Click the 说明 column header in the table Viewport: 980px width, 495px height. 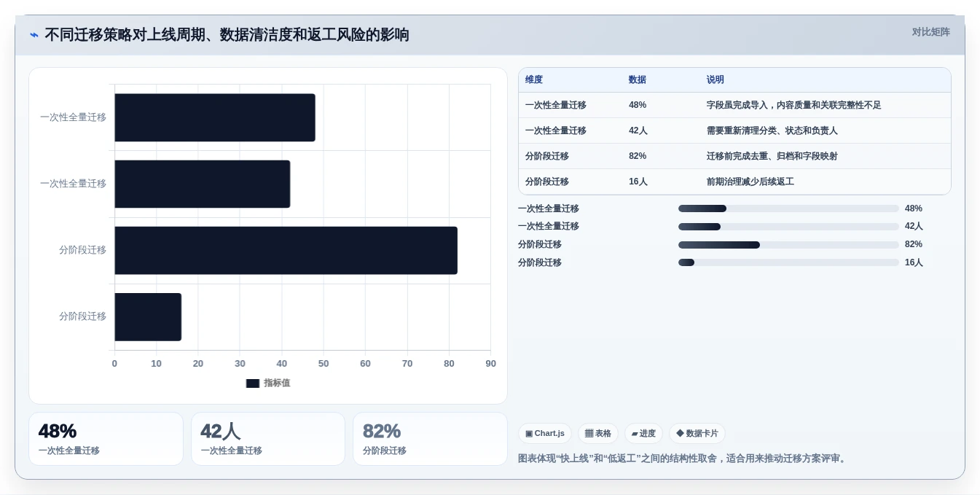pyautogui.click(x=716, y=79)
